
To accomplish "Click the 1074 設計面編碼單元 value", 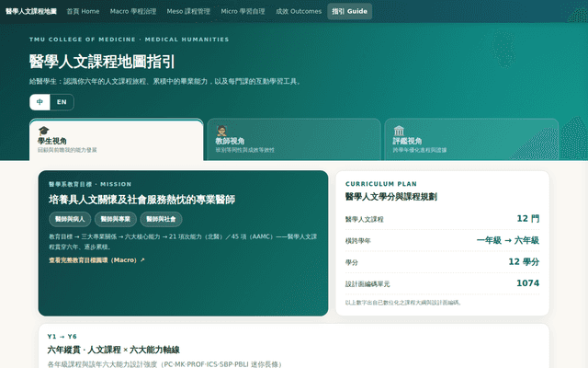I will coord(528,283).
